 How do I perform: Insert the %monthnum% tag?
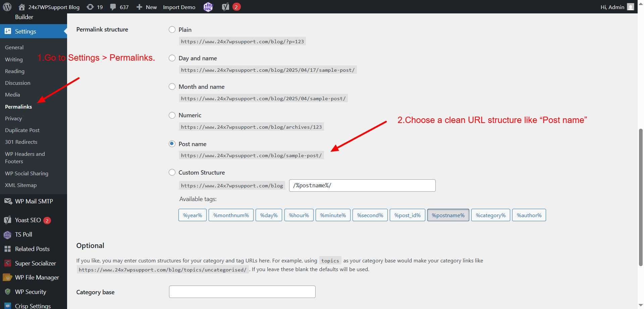(231, 215)
